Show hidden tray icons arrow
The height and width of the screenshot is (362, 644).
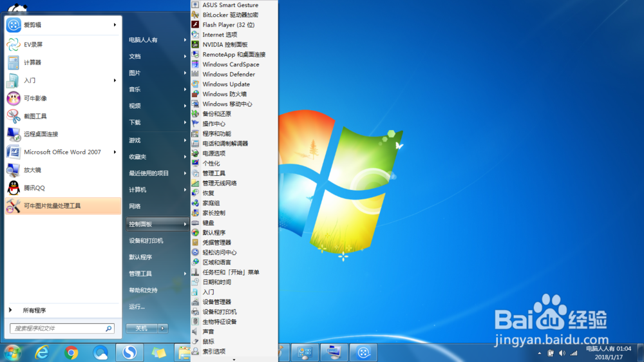coord(539,353)
